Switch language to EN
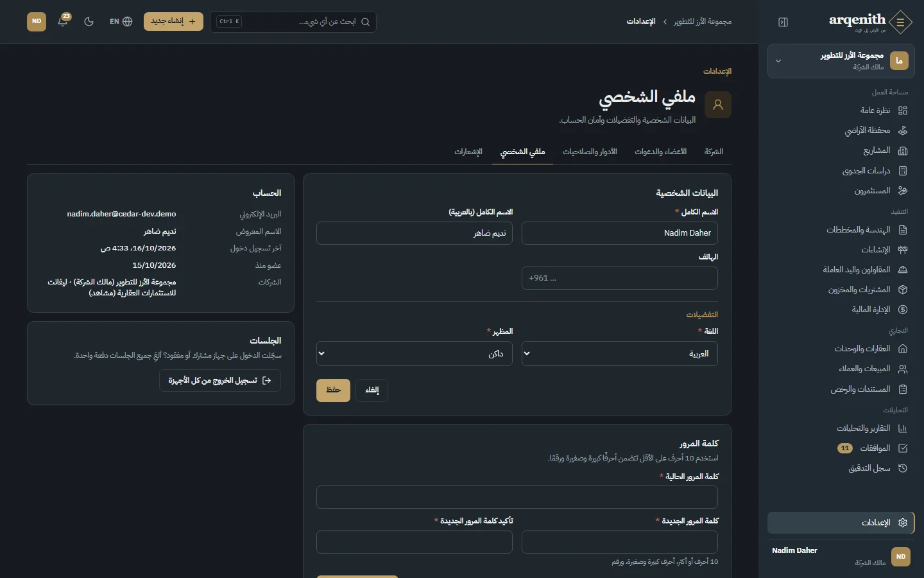This screenshot has height=578, width=924. 121,21
